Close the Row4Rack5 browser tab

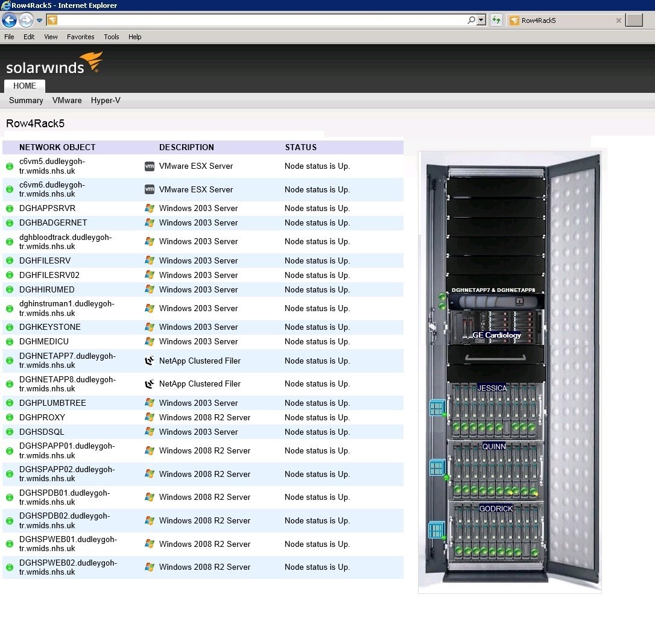pos(619,21)
